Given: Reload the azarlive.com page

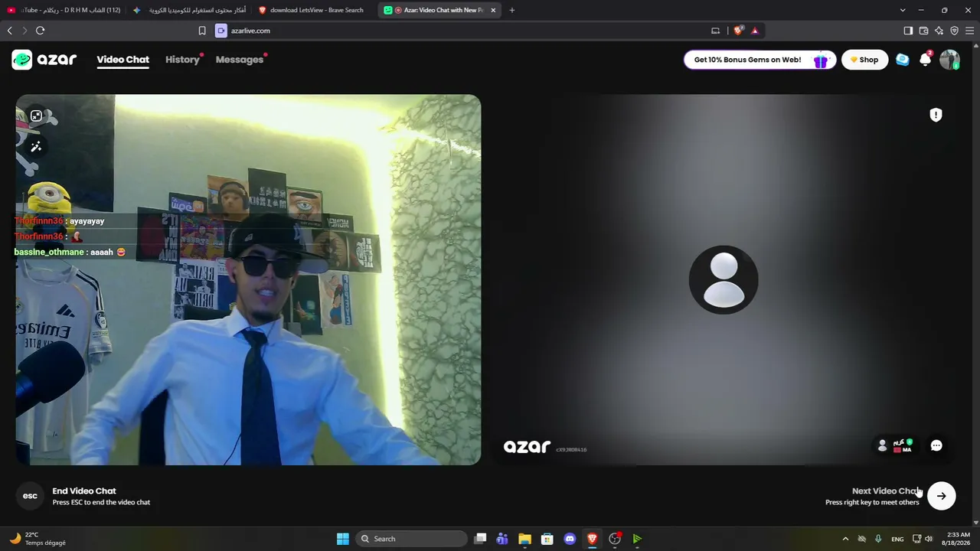Looking at the screenshot, I should coord(40,31).
